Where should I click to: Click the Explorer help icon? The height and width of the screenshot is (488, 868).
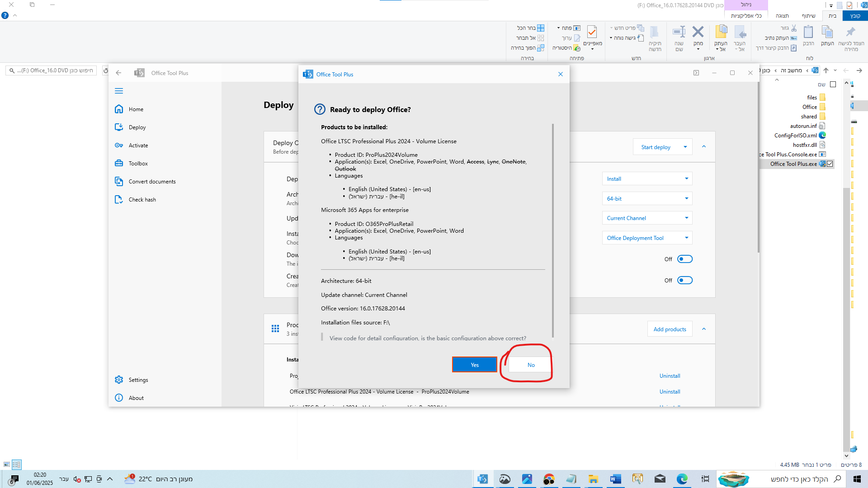coord(5,15)
